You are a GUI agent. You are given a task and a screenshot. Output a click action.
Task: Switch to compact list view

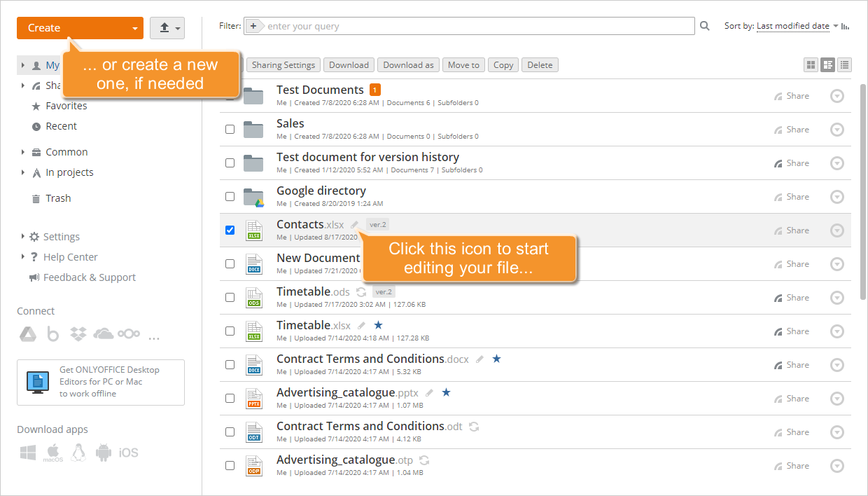pyautogui.click(x=844, y=64)
